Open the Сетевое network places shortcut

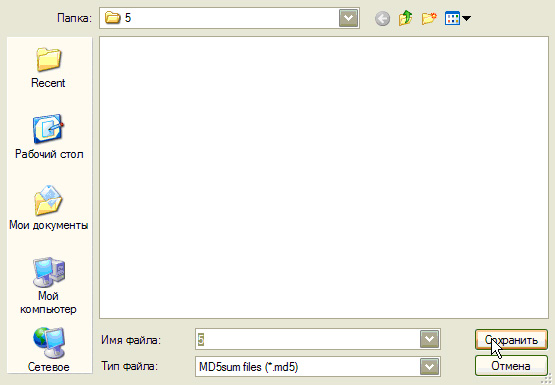click(x=48, y=350)
